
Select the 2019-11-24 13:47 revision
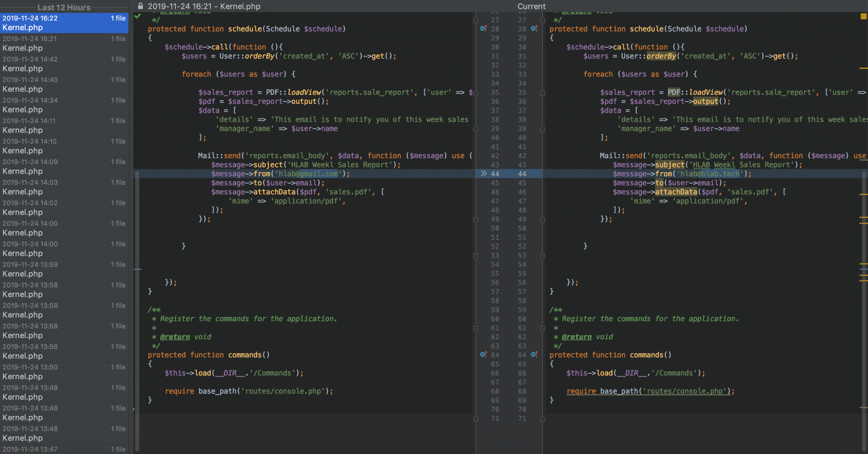(x=64, y=449)
